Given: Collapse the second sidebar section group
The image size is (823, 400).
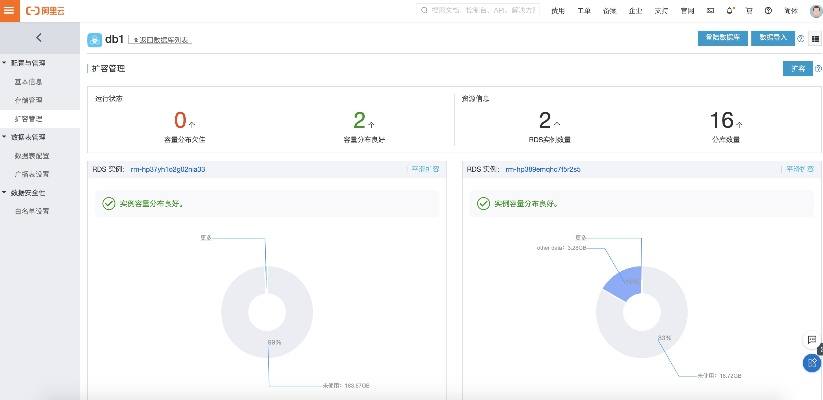Looking at the screenshot, I should 4,136.
